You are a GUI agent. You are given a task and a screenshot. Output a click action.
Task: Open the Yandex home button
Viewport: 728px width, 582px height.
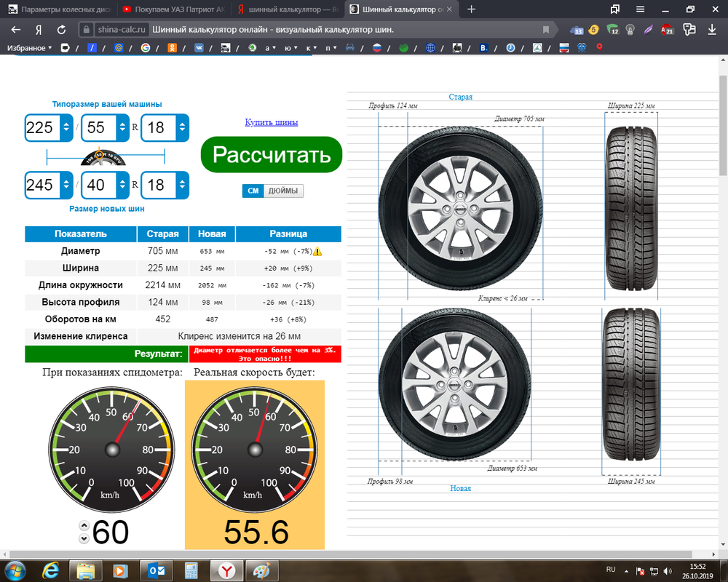pyautogui.click(x=39, y=30)
